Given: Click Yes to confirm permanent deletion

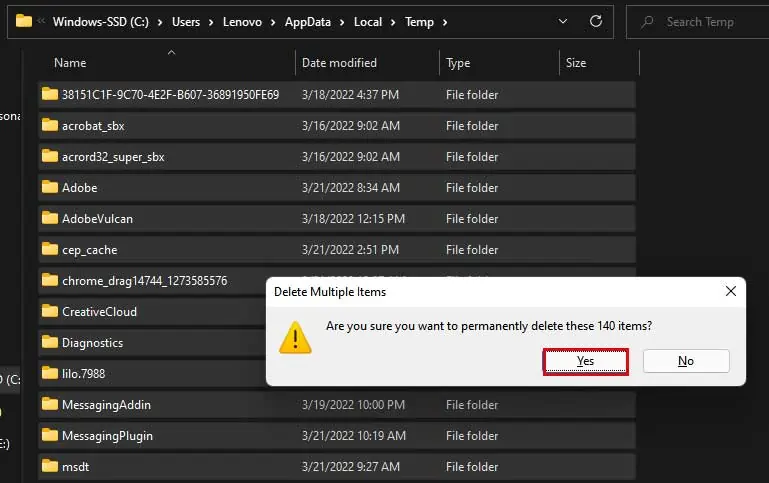Looking at the screenshot, I should [x=585, y=361].
